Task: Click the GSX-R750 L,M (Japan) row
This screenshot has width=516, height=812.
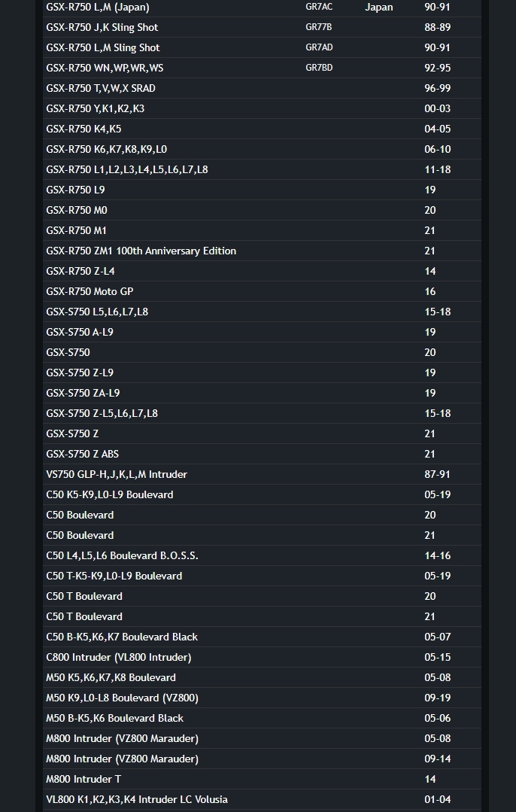Action: [98, 8]
